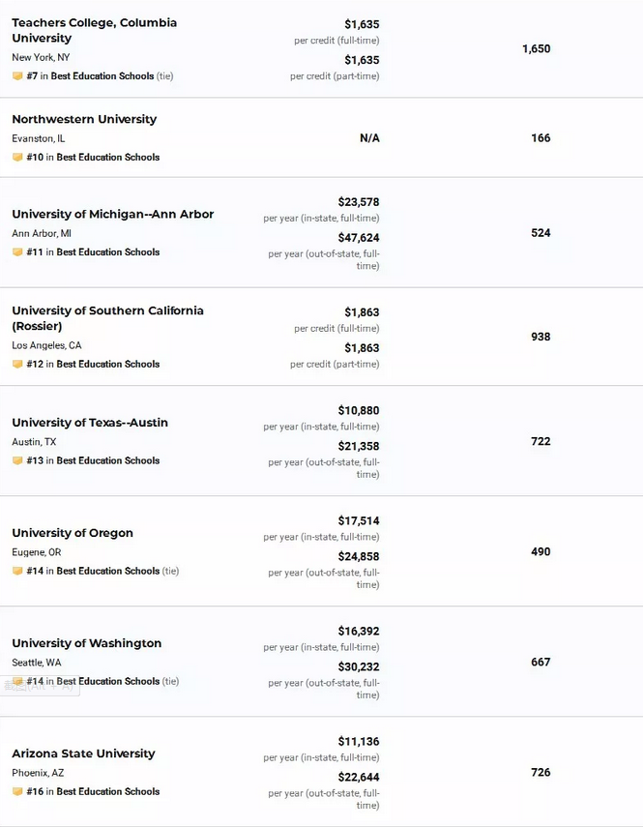Screen dimensions: 644x827
Task: Open the Northwestern University listing
Action: click(84, 119)
